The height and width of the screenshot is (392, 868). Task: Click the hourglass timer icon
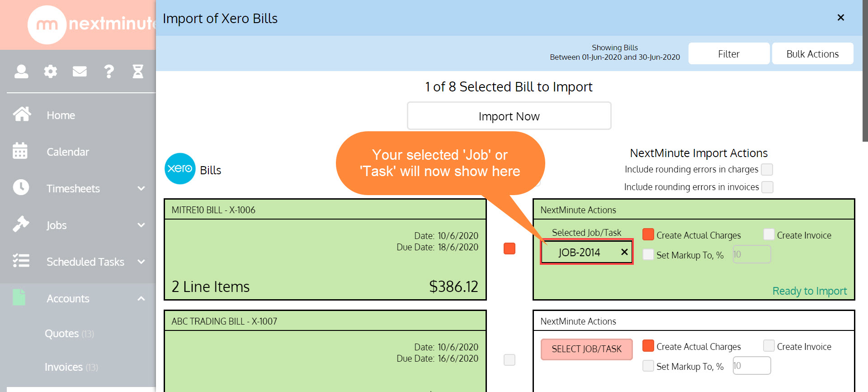click(138, 71)
